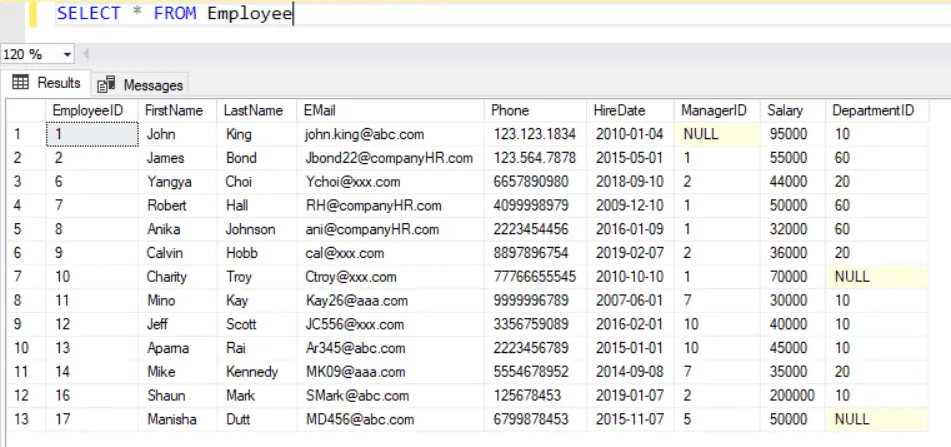The width and height of the screenshot is (951, 447).
Task: Select the Kennedy last name cell
Action: [251, 372]
